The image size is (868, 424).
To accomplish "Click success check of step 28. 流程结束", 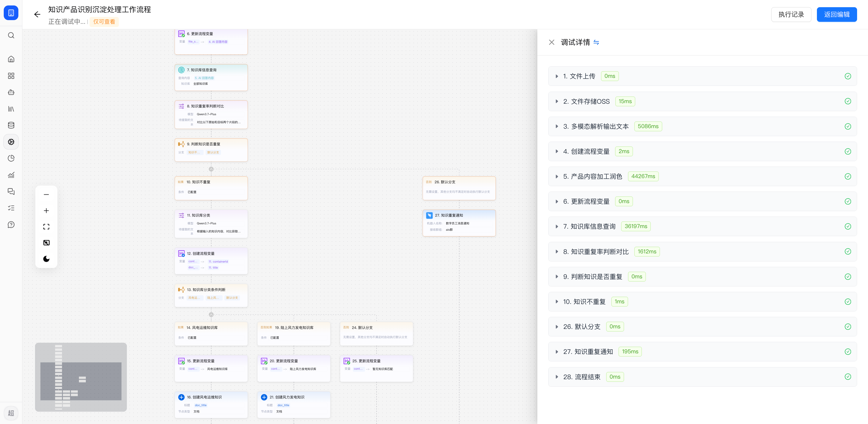I will (x=848, y=377).
